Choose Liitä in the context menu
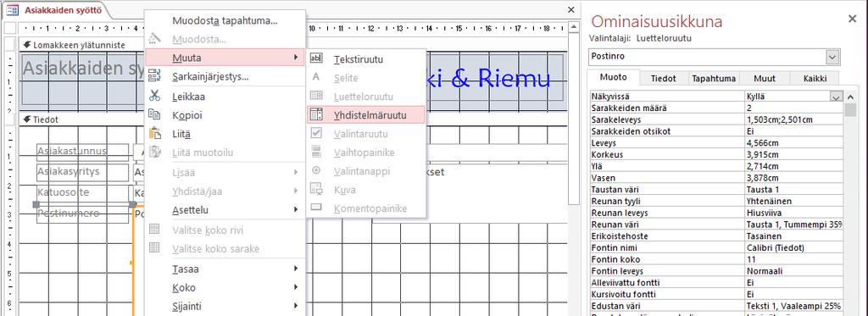Screen dimensions: 868x316 pyautogui.click(x=225, y=134)
